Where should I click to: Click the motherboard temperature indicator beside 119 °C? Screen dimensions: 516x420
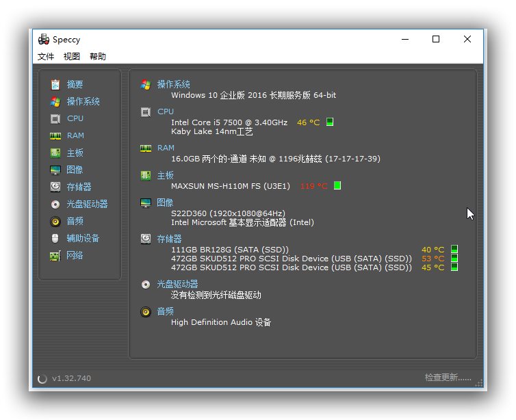tap(337, 186)
